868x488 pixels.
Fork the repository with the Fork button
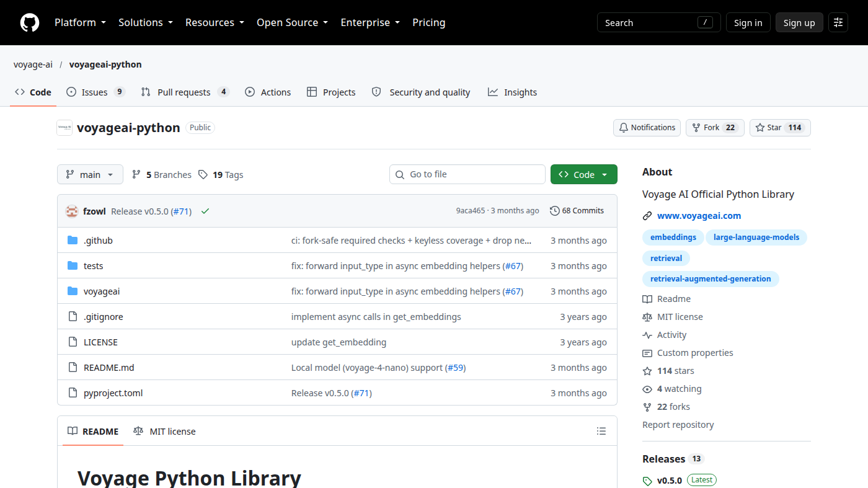(x=715, y=128)
